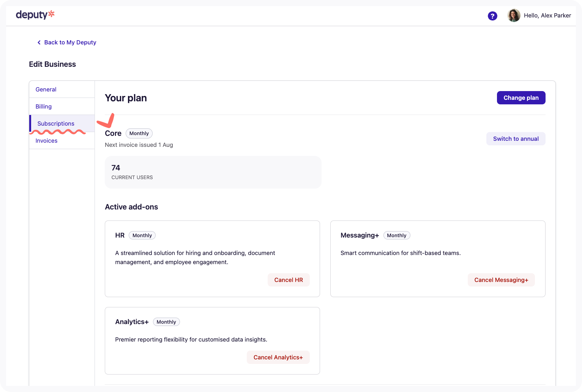Screen dimensions: 582x392
Task: Select the Subscriptions tab
Action: pyautogui.click(x=62, y=123)
